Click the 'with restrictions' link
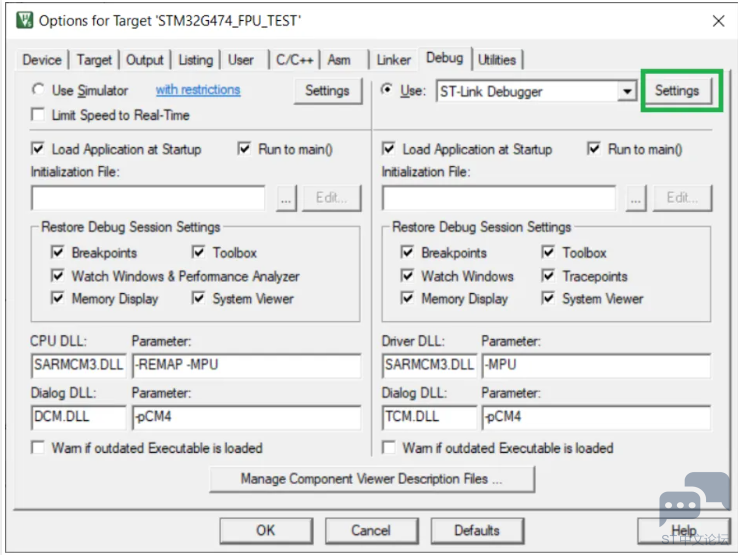 tap(198, 89)
